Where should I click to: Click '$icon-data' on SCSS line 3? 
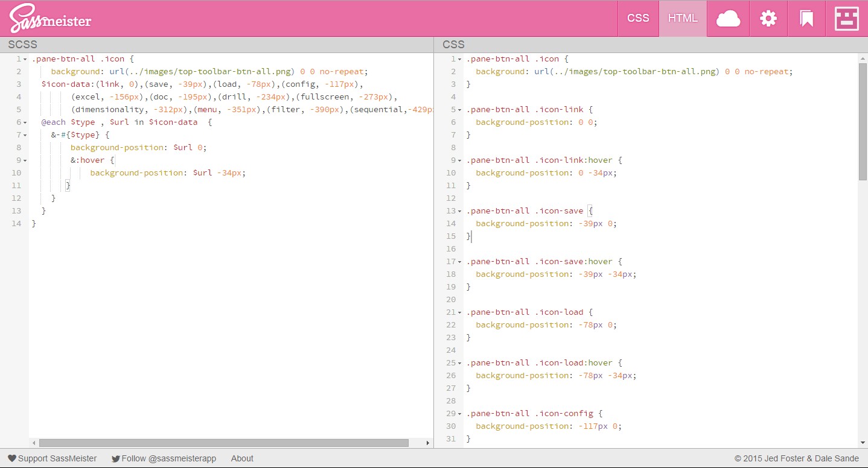(66, 84)
